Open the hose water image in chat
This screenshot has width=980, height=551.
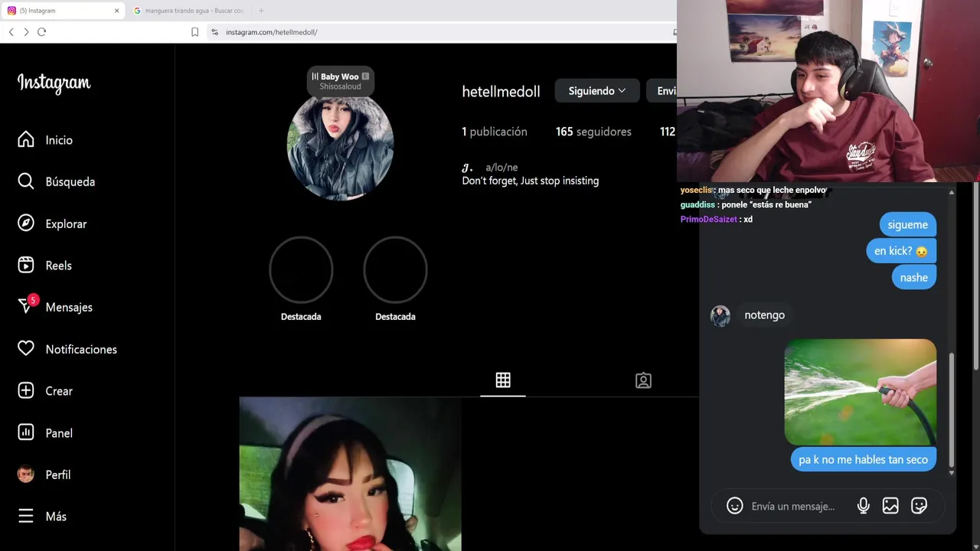click(860, 392)
